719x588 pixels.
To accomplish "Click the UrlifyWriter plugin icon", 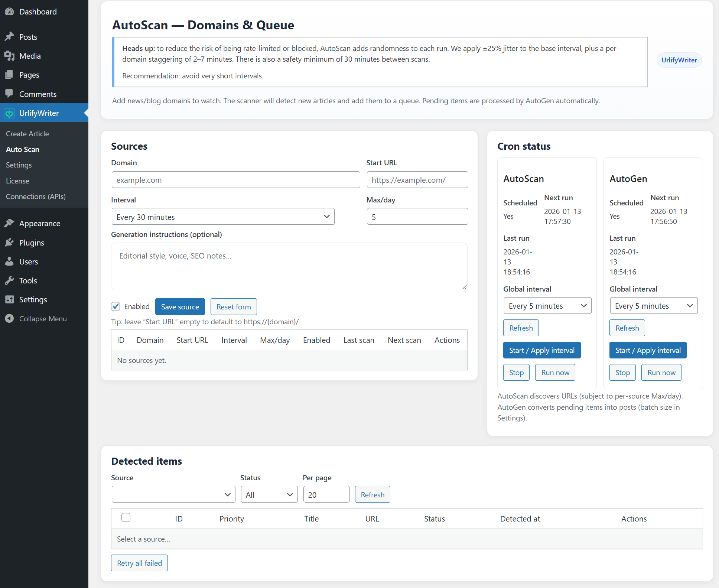I will [x=9, y=113].
